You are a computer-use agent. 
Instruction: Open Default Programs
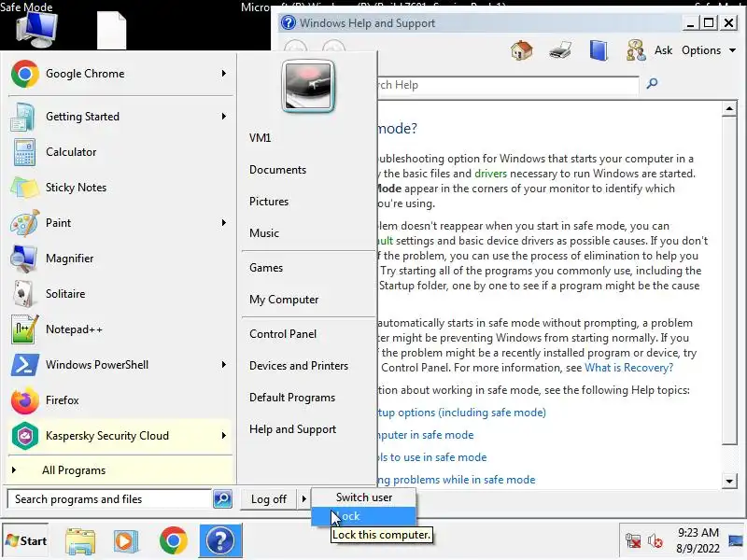coord(292,398)
